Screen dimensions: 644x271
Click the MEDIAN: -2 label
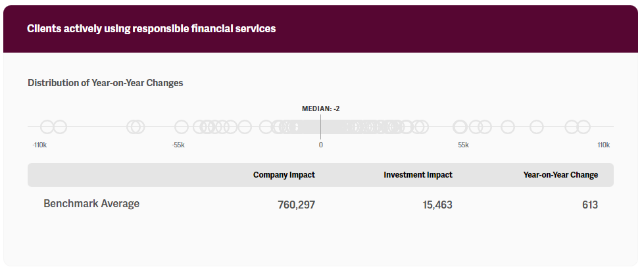click(320, 109)
